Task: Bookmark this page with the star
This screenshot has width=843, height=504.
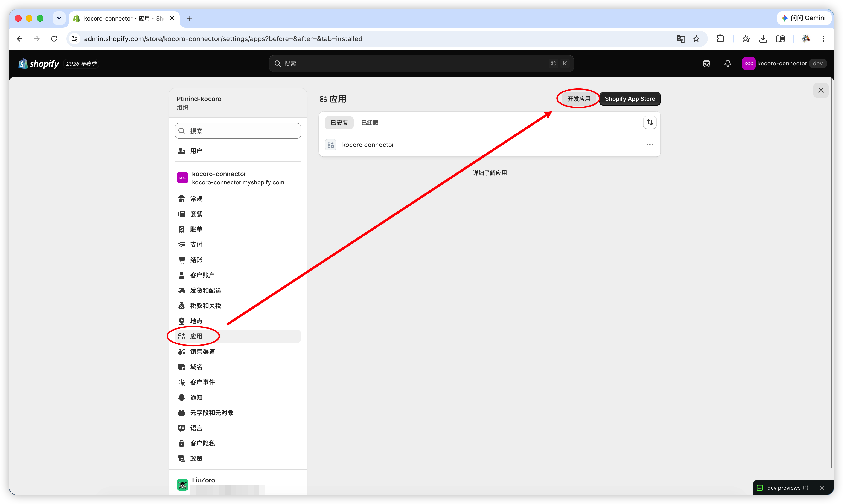Action: [696, 39]
